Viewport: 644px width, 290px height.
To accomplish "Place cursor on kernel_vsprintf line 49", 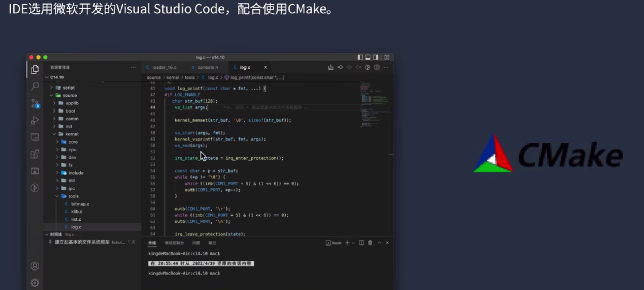I will (220, 139).
